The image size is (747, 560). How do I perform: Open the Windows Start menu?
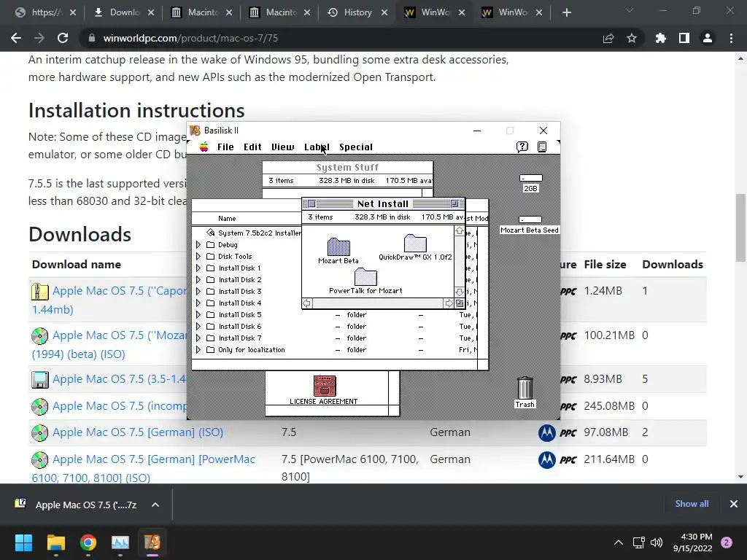pos(23,542)
